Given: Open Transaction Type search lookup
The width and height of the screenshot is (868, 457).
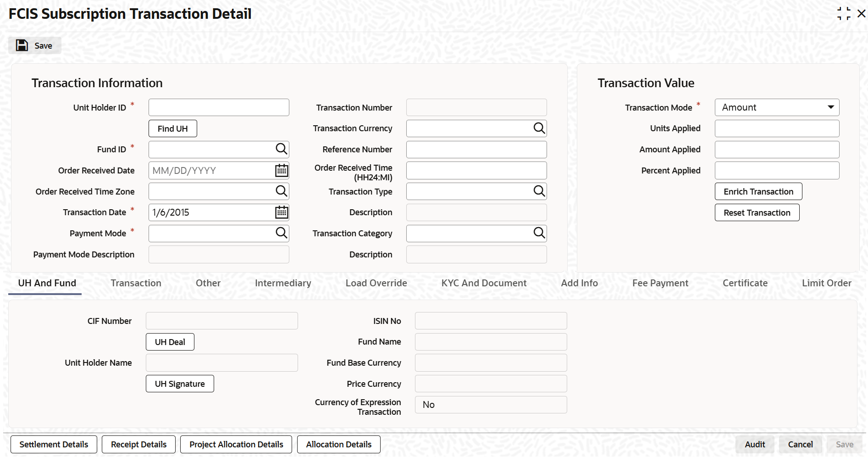Looking at the screenshot, I should click(539, 191).
